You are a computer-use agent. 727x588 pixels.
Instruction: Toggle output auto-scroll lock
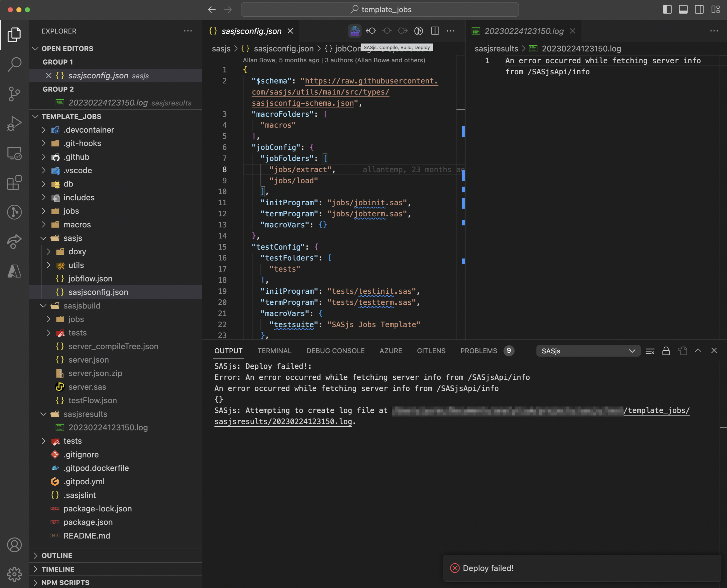tap(666, 351)
